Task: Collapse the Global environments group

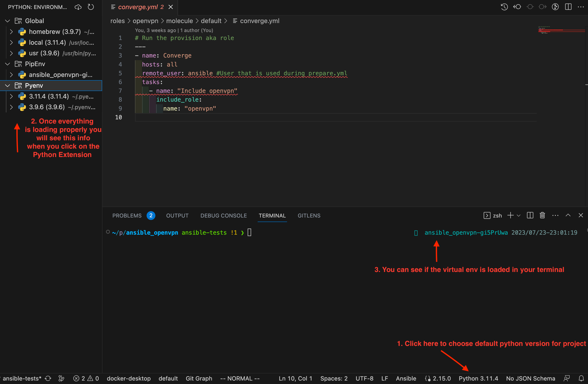Action: point(8,21)
